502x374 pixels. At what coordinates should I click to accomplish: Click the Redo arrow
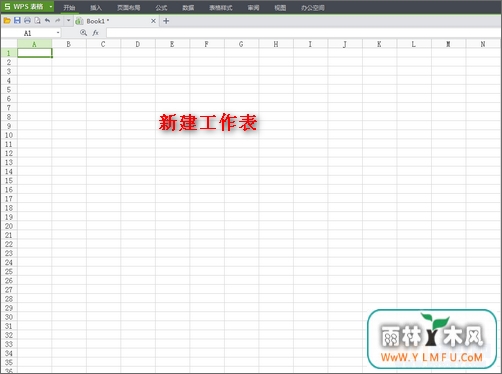coord(58,21)
